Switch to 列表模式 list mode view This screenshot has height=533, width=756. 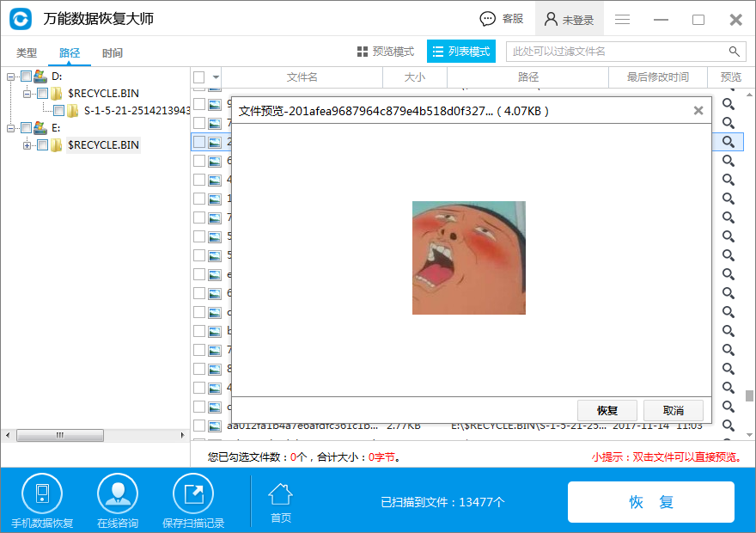click(x=460, y=52)
